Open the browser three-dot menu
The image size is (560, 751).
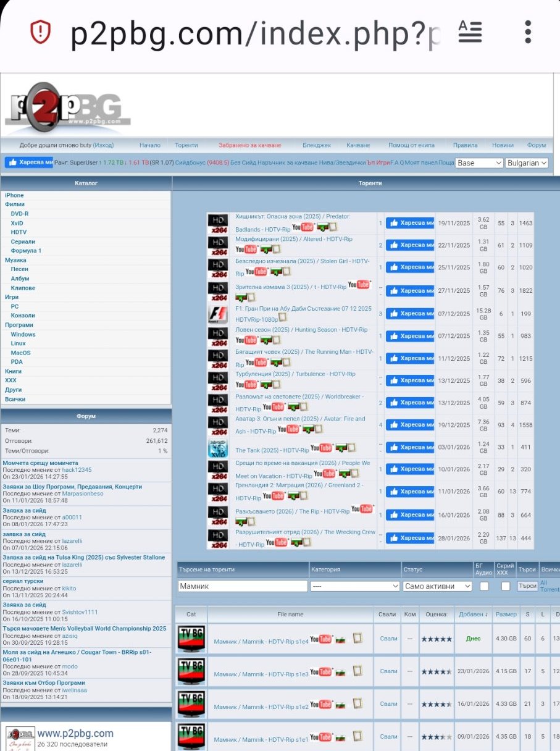pyautogui.click(x=528, y=31)
